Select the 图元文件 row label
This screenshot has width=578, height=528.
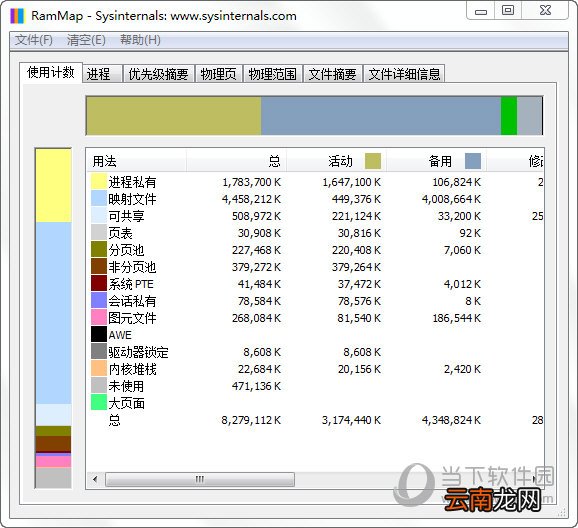(132, 318)
